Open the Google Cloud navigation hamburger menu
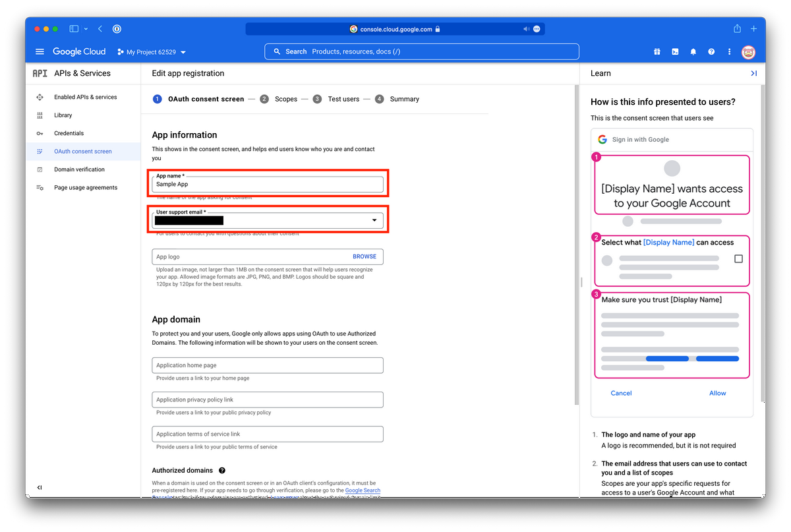Image resolution: width=791 pixels, height=532 pixels. click(40, 51)
